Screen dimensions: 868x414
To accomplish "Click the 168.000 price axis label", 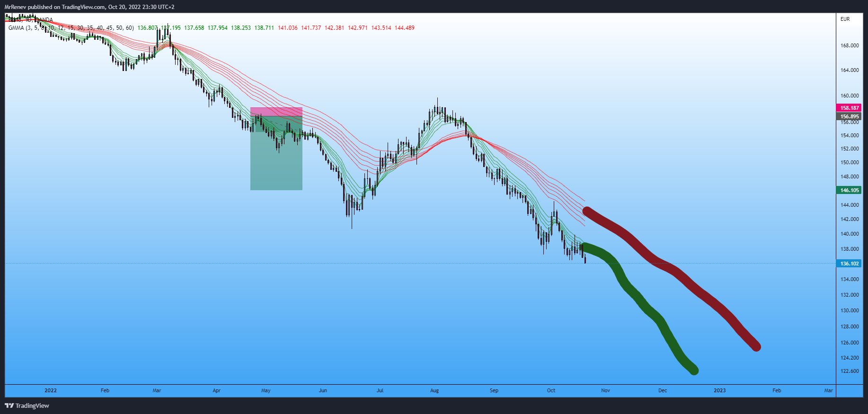I will click(850, 45).
